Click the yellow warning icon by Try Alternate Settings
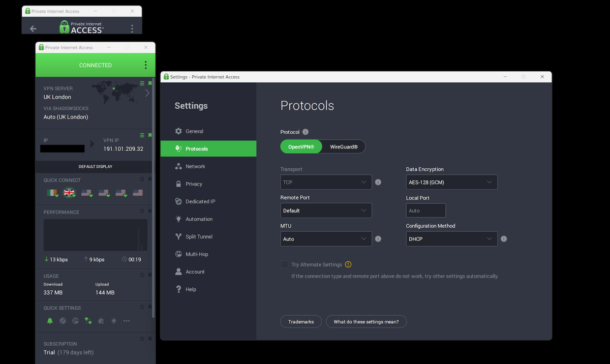 click(348, 264)
